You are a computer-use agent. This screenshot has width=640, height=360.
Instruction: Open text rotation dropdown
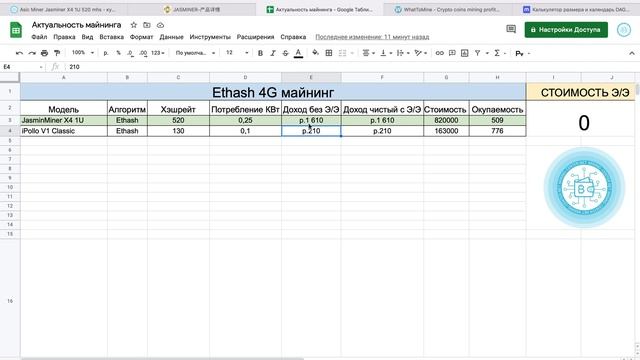tap(420, 53)
